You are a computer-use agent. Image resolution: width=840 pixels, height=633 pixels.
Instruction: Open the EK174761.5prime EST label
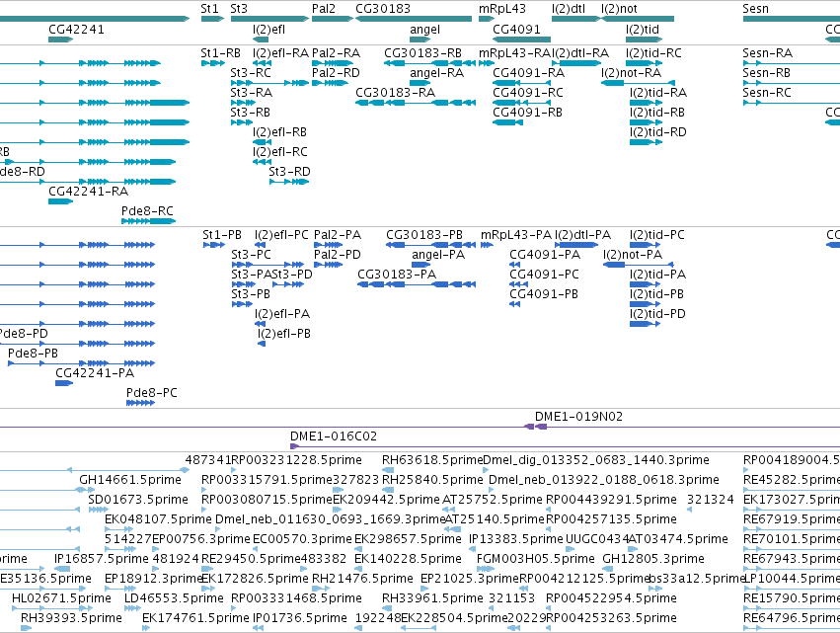coord(195,618)
